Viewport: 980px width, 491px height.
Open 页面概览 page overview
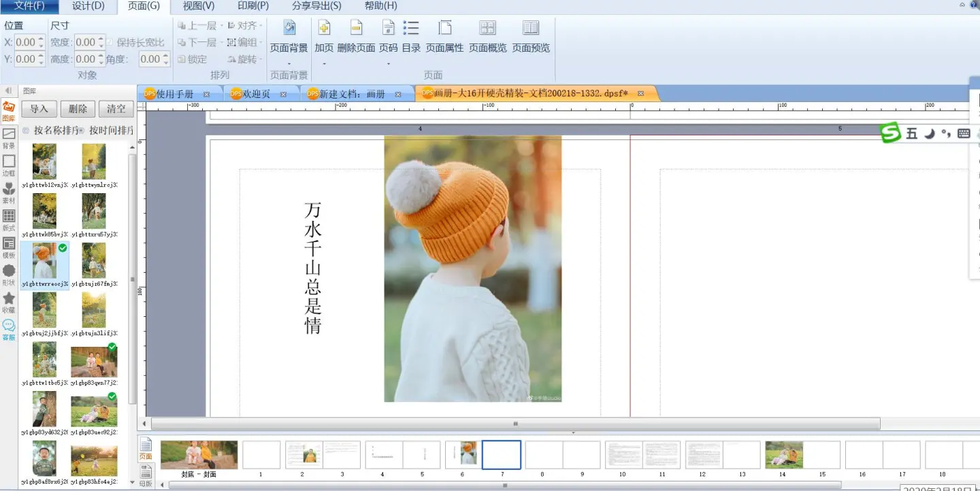point(487,37)
